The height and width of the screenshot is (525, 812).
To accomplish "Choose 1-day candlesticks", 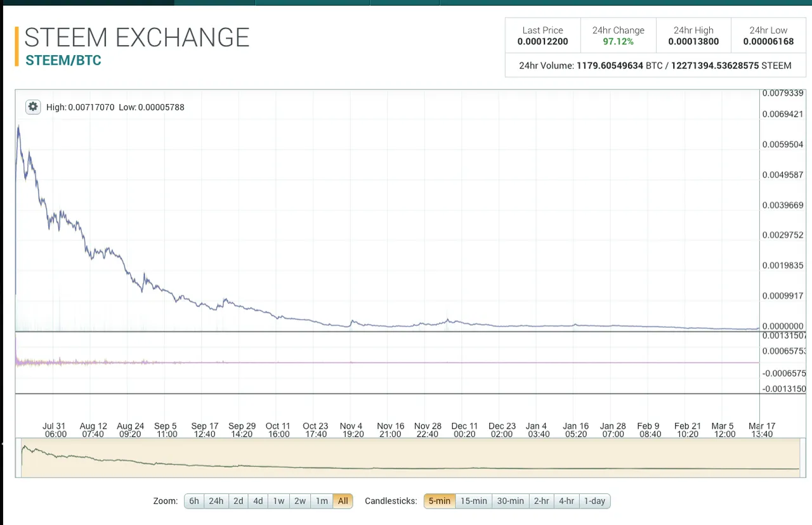I will (x=594, y=501).
